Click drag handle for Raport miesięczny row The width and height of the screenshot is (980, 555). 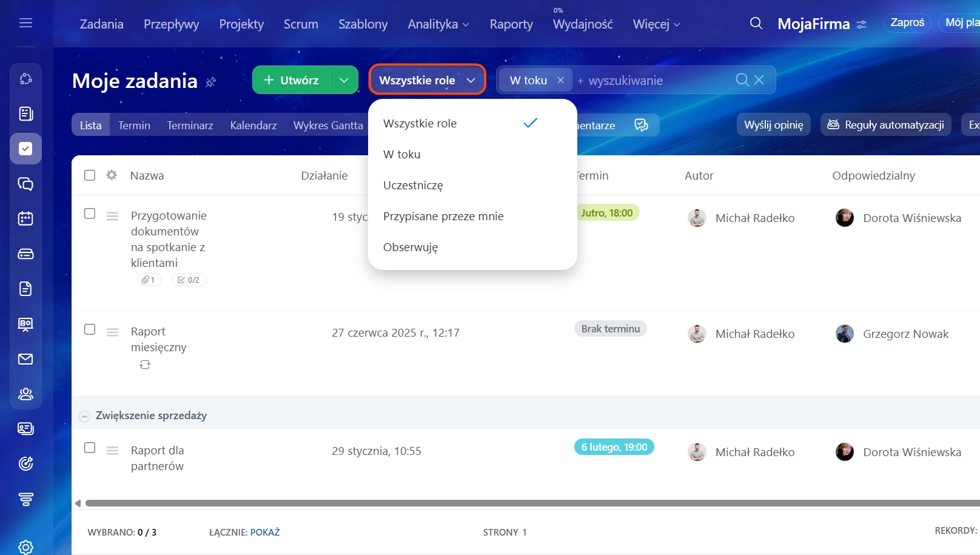pyautogui.click(x=112, y=332)
